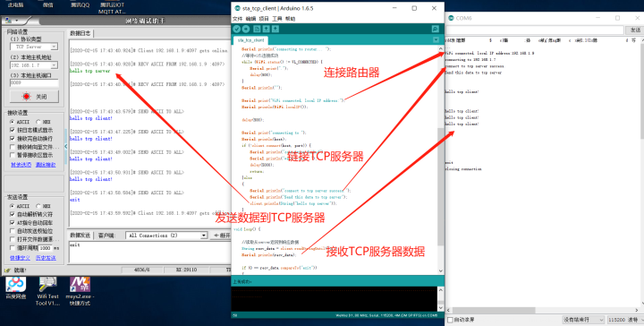Toggle 自动滚屏 checkbox in COM6 window
Viewport: 644px width, 326px height.
point(450,320)
